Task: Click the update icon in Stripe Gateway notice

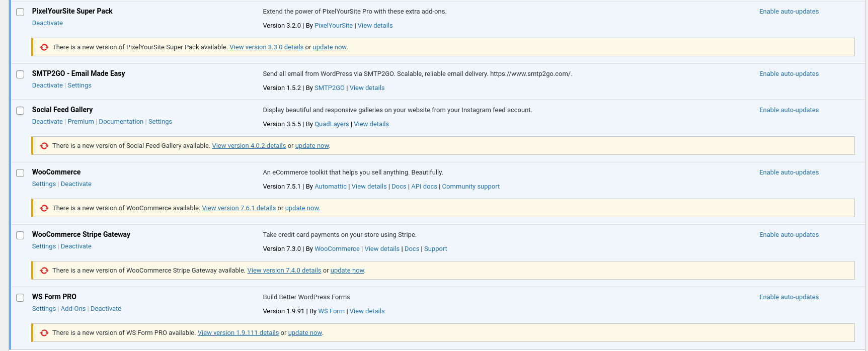Action: coord(44,271)
